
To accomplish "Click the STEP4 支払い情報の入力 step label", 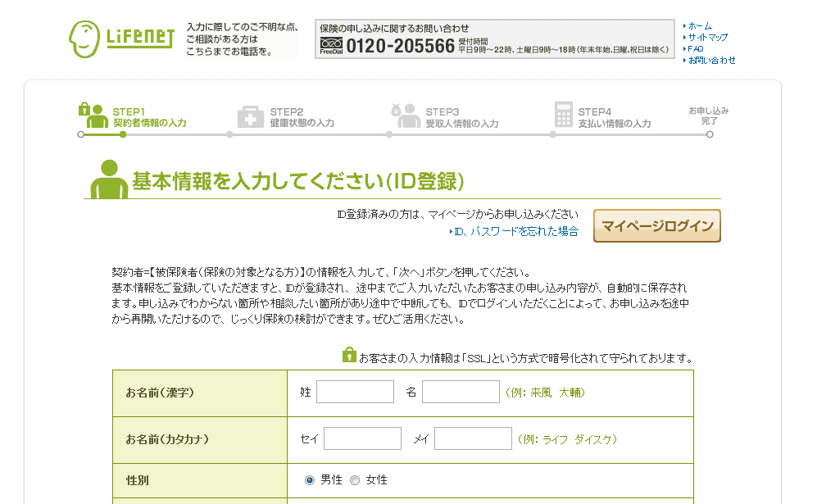I will point(615,118).
